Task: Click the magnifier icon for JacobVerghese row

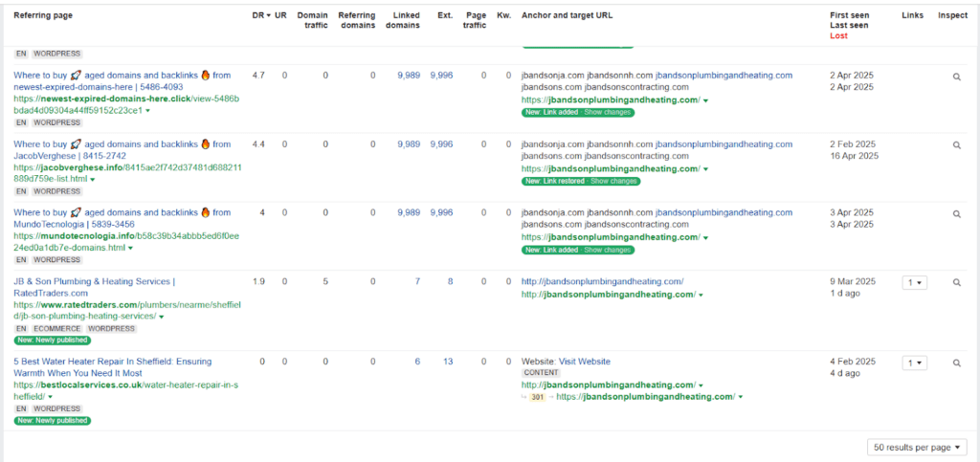Action: (x=956, y=144)
